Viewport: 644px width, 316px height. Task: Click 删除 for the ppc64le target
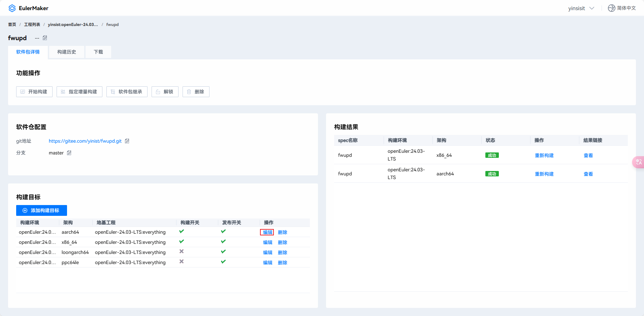(x=283, y=263)
